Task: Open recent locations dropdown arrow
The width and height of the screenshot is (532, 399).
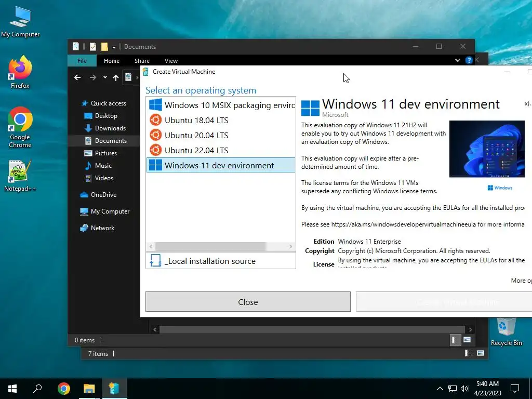Action: pyautogui.click(x=105, y=77)
